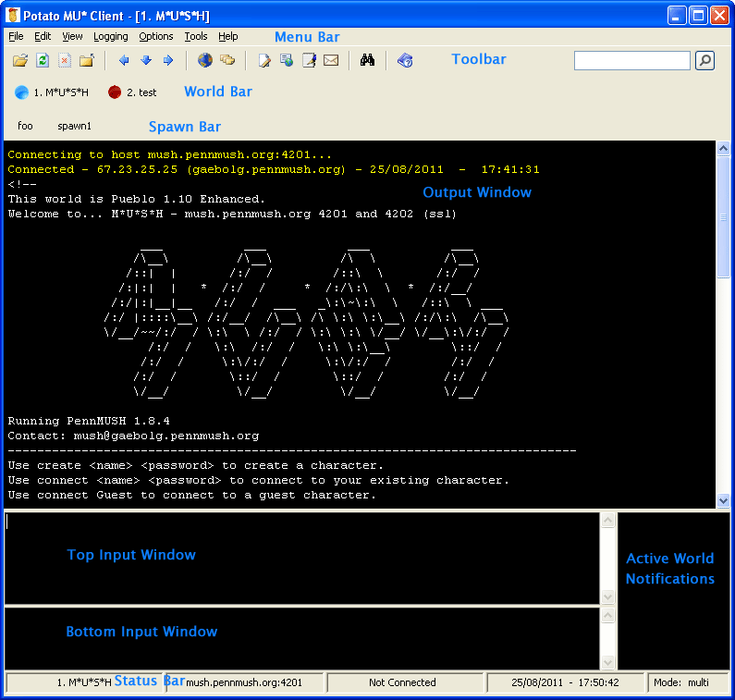The height and width of the screenshot is (700, 735).
Task: Click output window scrollbar up arrow
Action: [x=723, y=149]
